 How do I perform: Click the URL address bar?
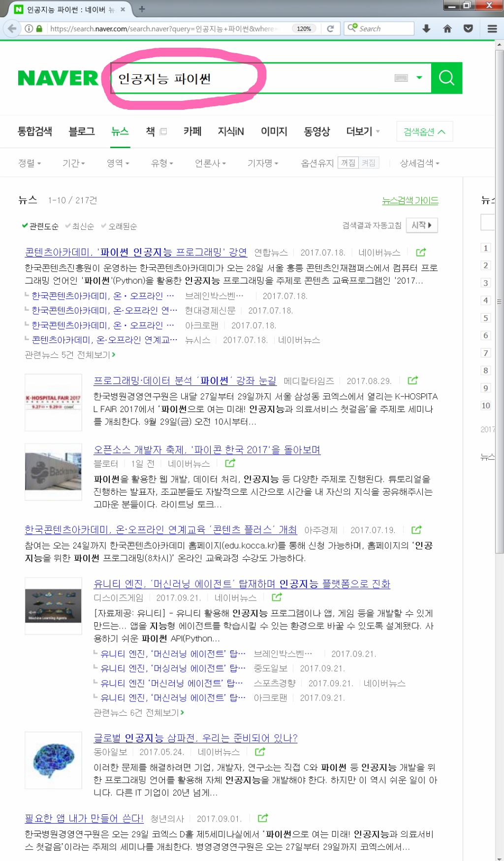pos(170,29)
